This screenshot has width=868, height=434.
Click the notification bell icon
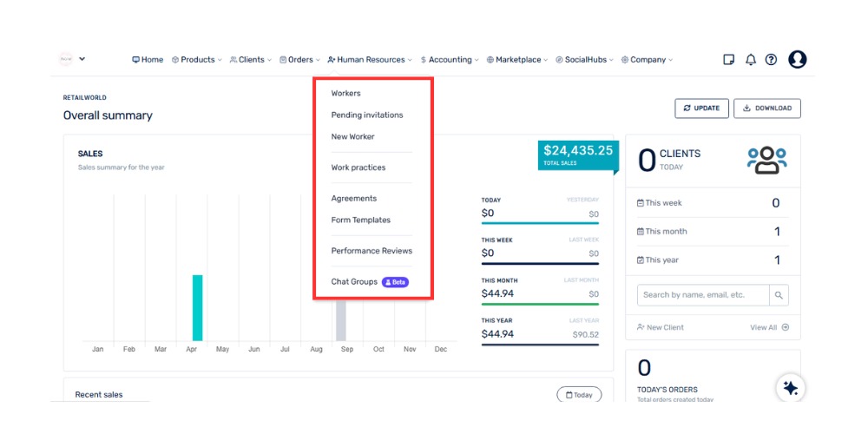pyautogui.click(x=751, y=60)
